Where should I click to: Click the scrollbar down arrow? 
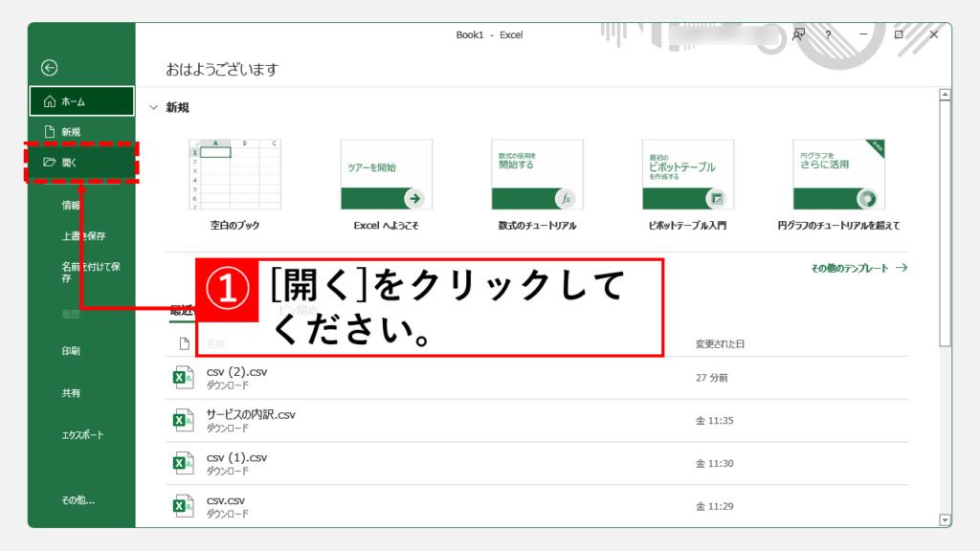[x=946, y=519]
